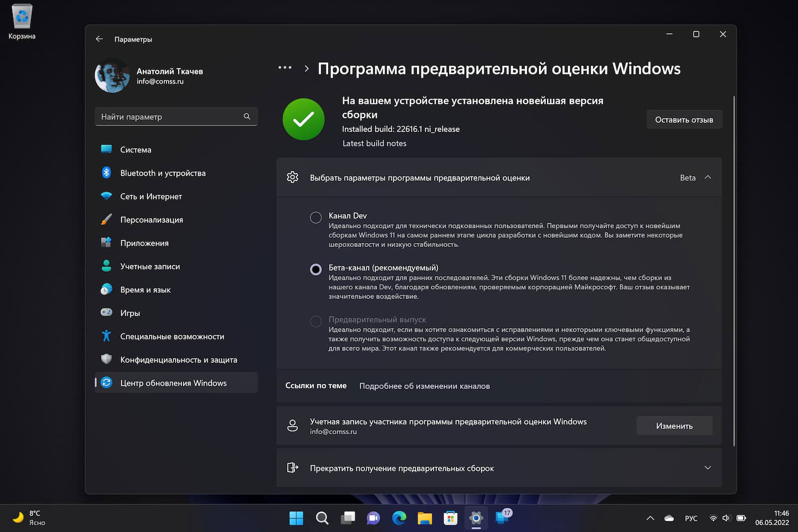Viewport: 798px width, 532px height.
Task: Go to Центр обновления Windows
Action: (x=176, y=383)
